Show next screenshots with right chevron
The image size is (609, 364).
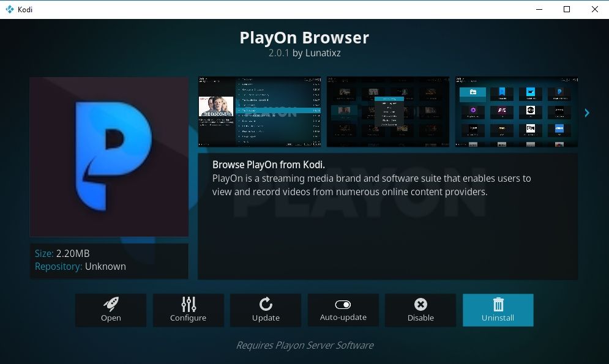(587, 113)
